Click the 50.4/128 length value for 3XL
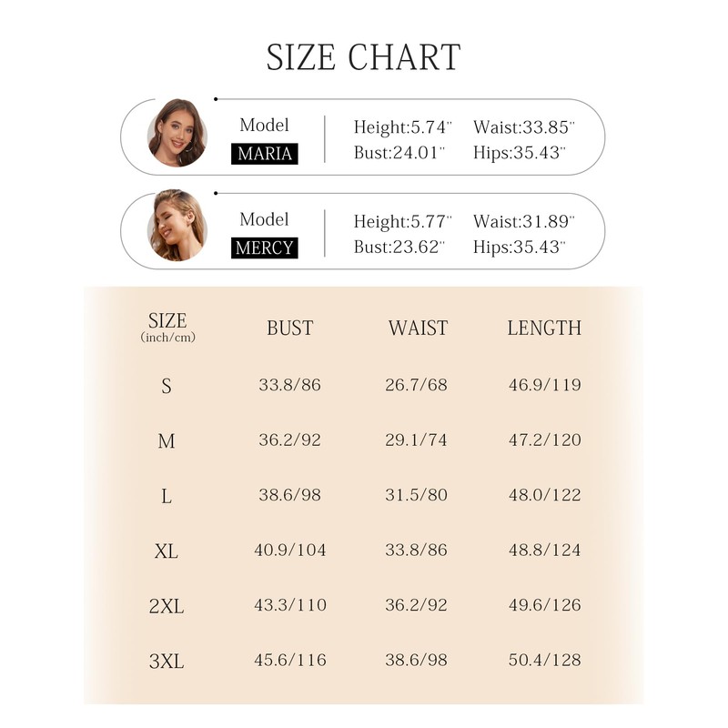The height and width of the screenshot is (728, 728). [544, 660]
